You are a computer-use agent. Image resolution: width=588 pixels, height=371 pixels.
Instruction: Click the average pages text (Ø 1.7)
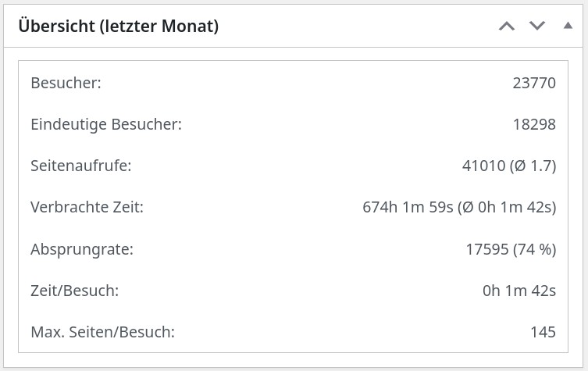pyautogui.click(x=531, y=166)
